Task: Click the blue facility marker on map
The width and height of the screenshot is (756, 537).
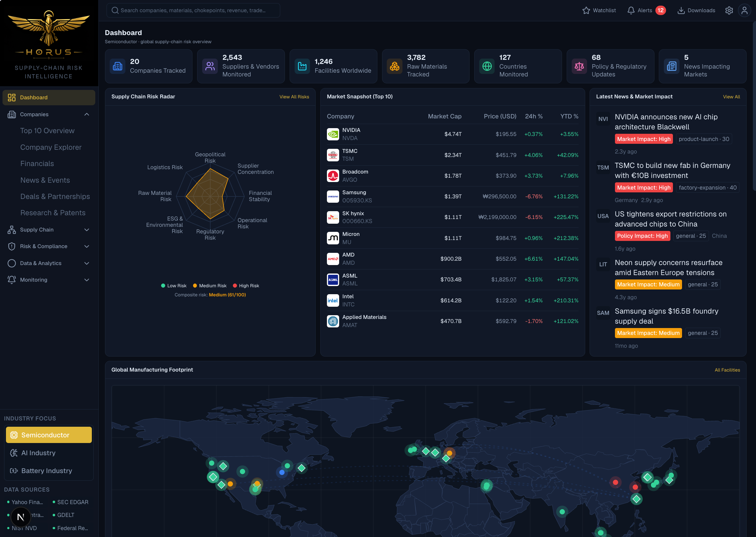Action: point(282,472)
